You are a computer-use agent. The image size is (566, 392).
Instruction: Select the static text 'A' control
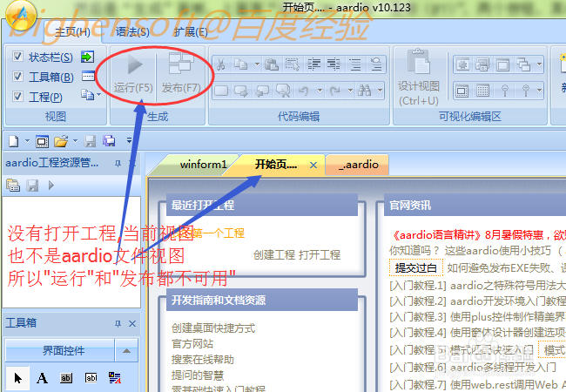tap(42, 378)
